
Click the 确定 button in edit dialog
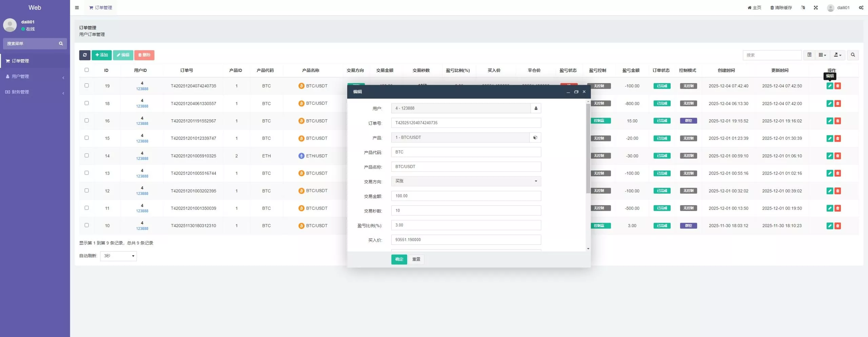click(399, 259)
